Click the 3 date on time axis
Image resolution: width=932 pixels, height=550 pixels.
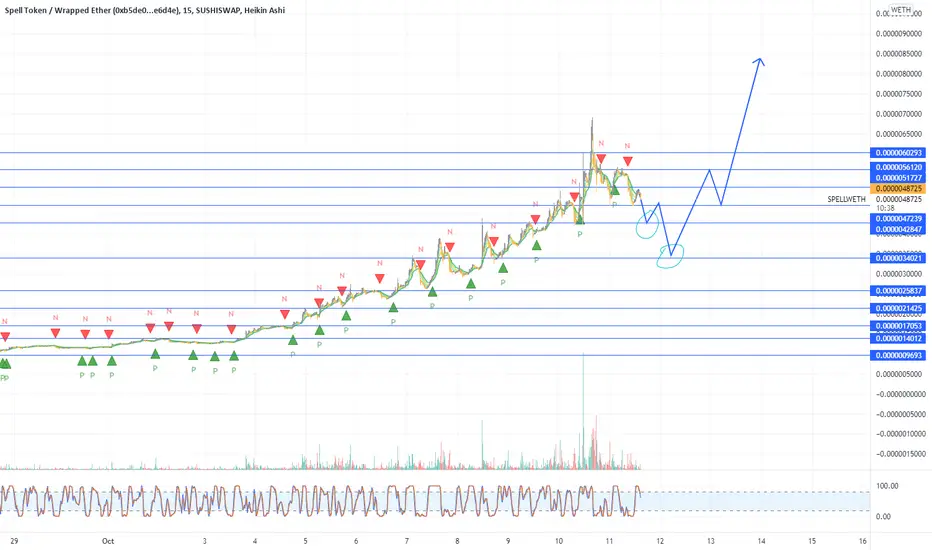coord(204,541)
